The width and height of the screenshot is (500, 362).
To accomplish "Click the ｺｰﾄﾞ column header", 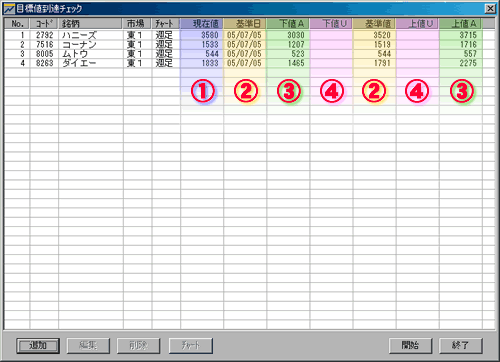I will coord(44,24).
